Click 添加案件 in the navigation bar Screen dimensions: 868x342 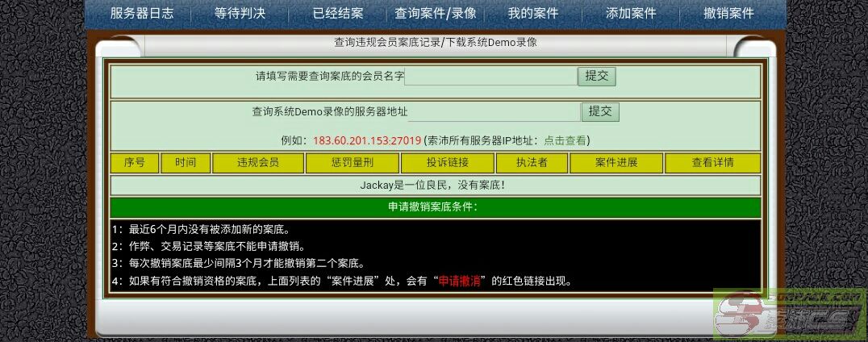click(x=630, y=14)
